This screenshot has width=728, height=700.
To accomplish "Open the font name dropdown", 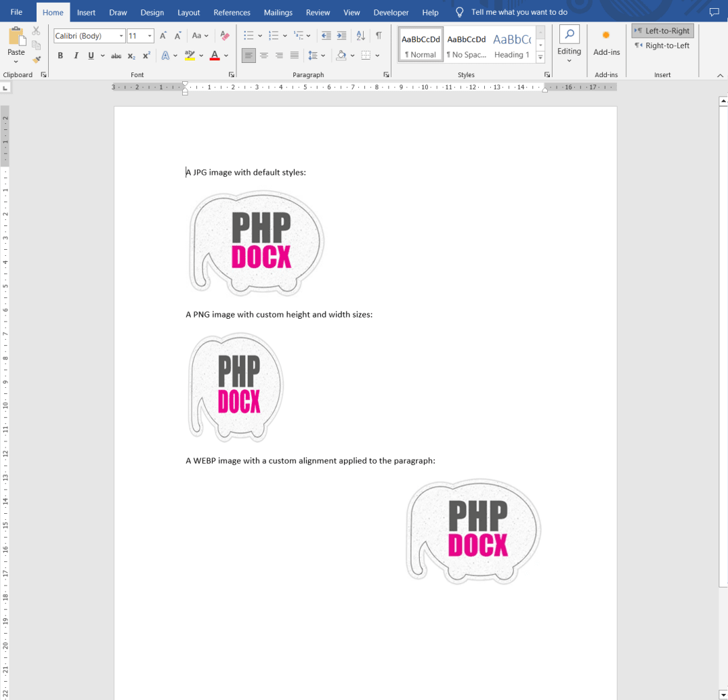I will point(121,36).
